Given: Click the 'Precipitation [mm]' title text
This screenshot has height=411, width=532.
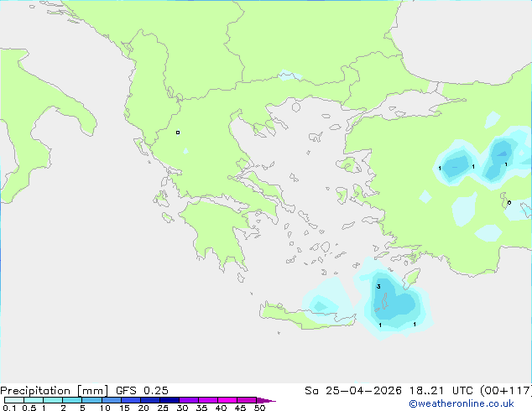Looking at the screenshot, I should [55, 391].
